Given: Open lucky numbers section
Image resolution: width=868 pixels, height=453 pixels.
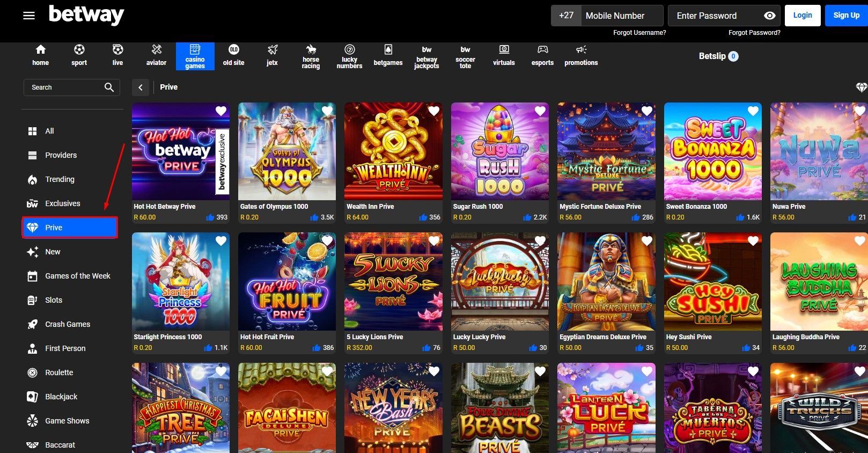Looking at the screenshot, I should [x=350, y=57].
